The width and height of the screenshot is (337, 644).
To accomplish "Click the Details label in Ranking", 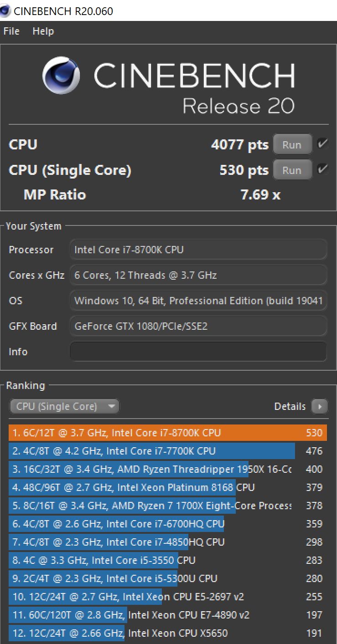I will 290,406.
